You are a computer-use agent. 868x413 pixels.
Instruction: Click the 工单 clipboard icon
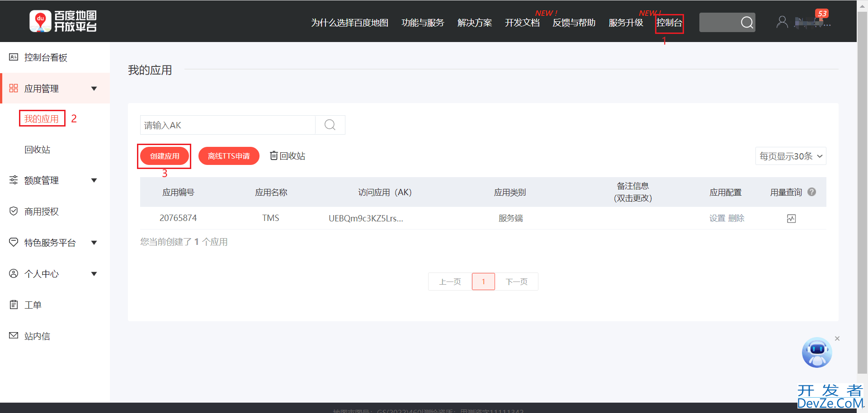pos(14,305)
